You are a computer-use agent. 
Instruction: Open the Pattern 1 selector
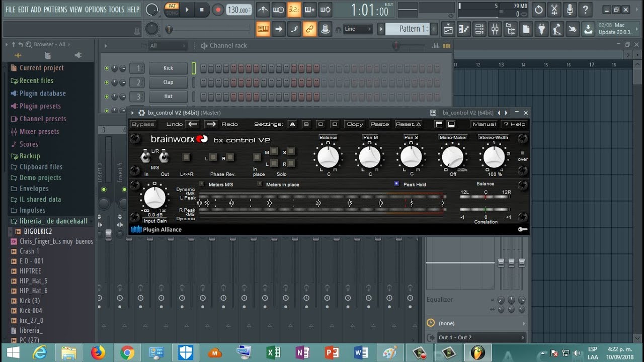(x=407, y=29)
